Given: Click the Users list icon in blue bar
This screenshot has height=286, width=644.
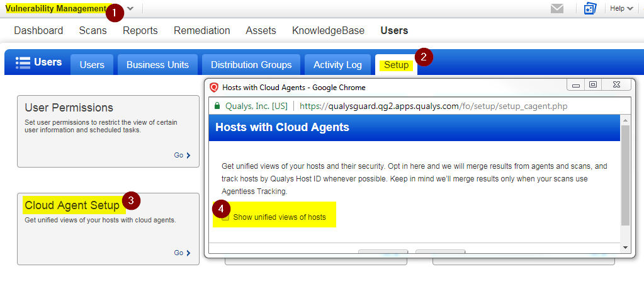Looking at the screenshot, I should [x=23, y=62].
